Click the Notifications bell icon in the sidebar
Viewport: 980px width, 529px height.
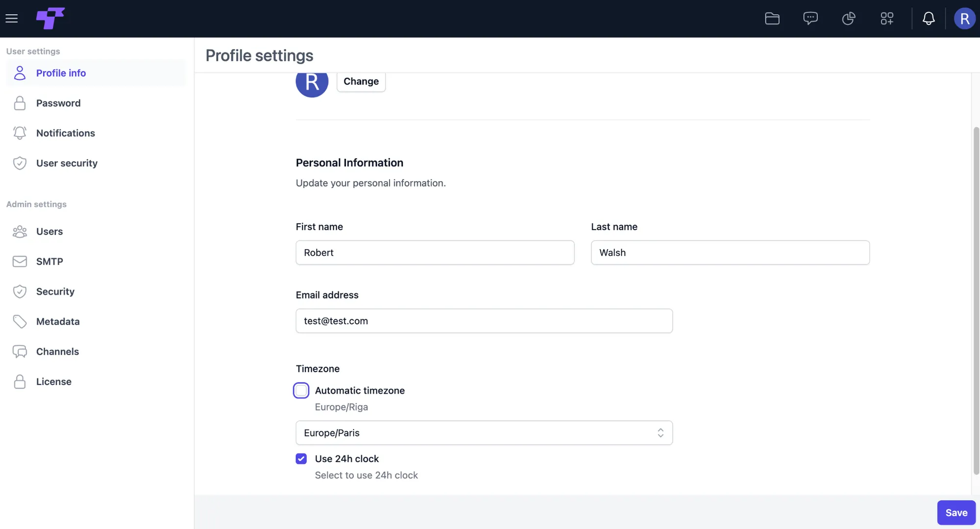click(20, 133)
